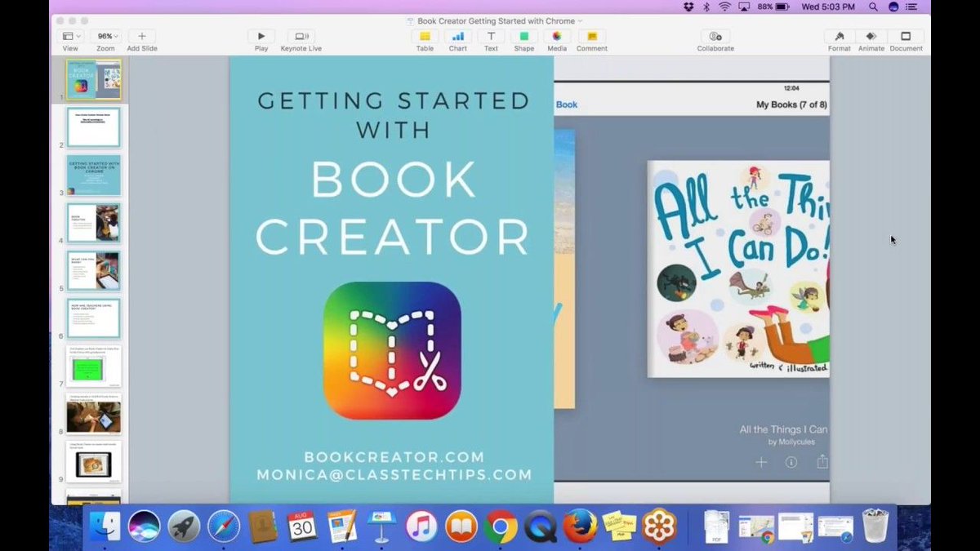Click the 'Getting Started With' slide heading
The image size is (980, 551).
[393, 114]
